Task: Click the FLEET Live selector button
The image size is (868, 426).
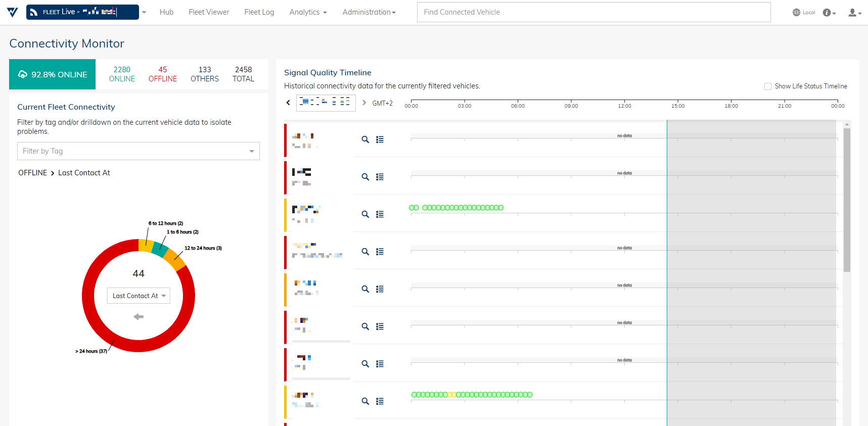Action: point(82,12)
